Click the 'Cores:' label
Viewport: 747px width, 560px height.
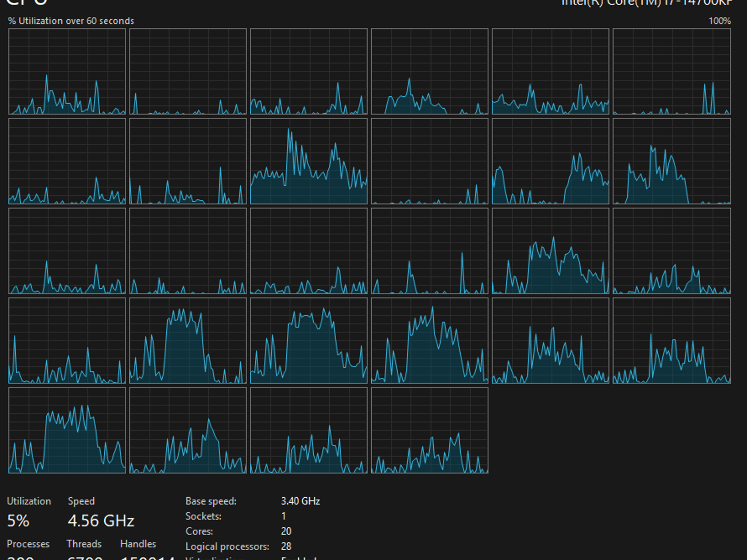[x=199, y=531]
